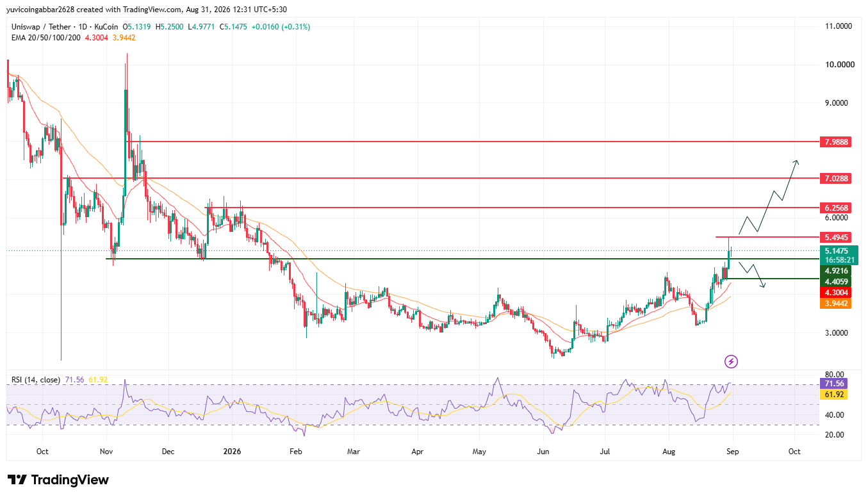
Task: Click the Apr label on the time axis
Action: (417, 452)
